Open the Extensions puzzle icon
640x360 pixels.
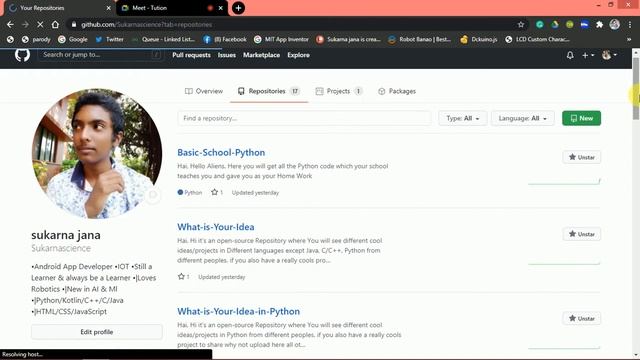pos(599,24)
